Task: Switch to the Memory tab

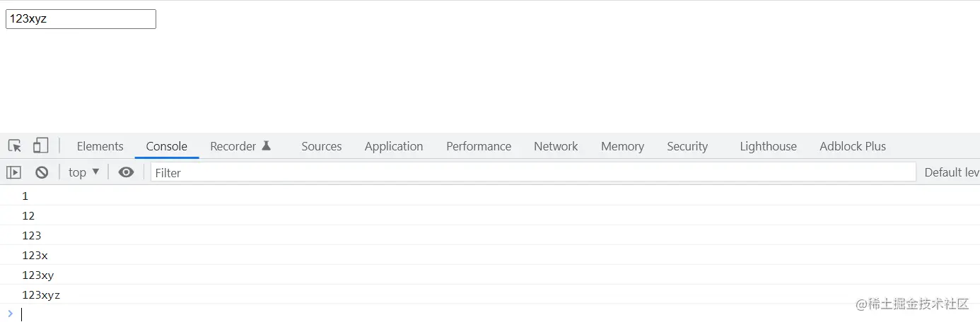Action: (622, 146)
